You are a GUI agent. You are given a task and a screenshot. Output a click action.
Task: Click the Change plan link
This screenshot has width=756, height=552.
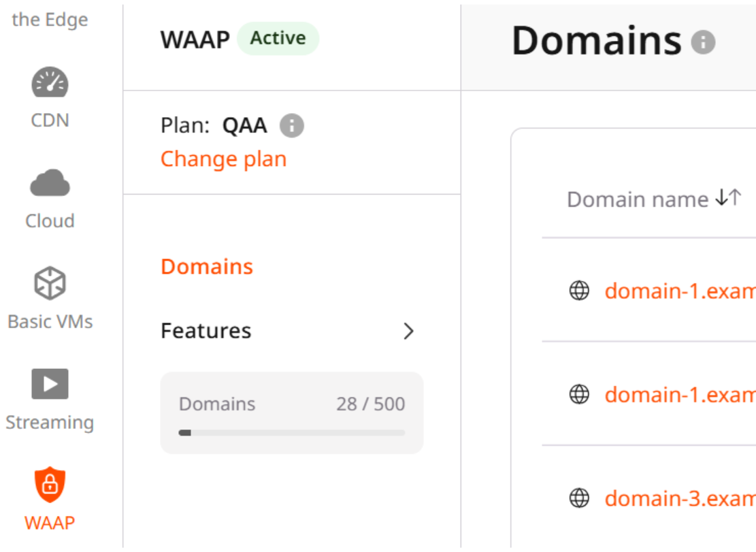[223, 159]
